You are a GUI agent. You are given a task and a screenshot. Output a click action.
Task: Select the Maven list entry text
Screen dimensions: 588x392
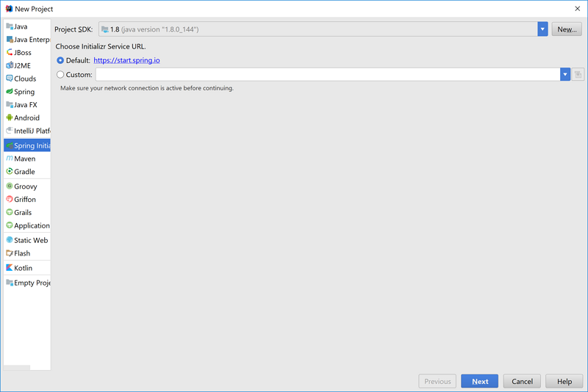[25, 159]
